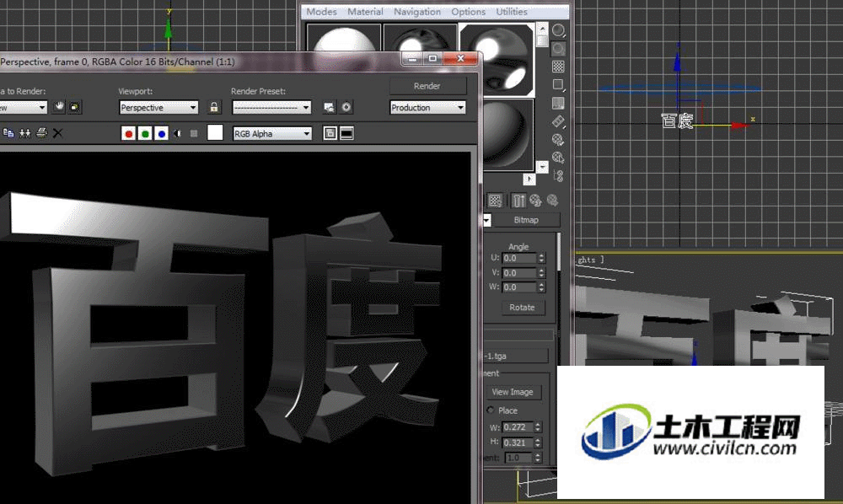
Task: Toggle the checkered Background icon
Action: (559, 67)
